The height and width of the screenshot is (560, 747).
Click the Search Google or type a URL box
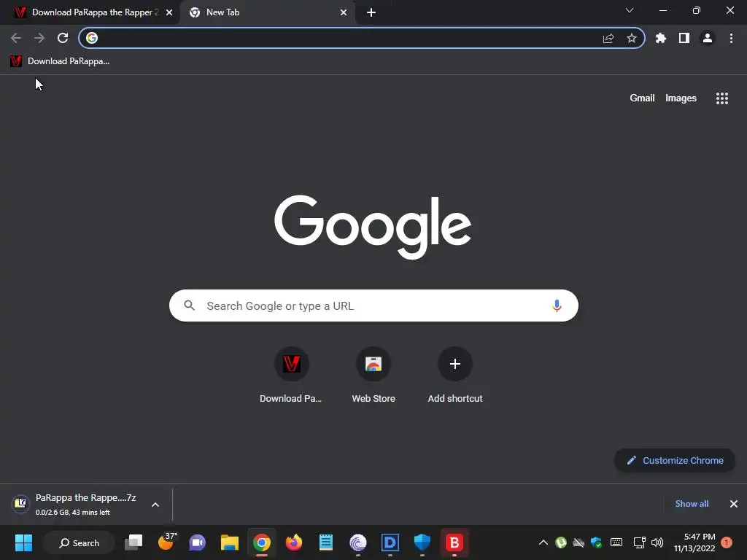click(373, 306)
